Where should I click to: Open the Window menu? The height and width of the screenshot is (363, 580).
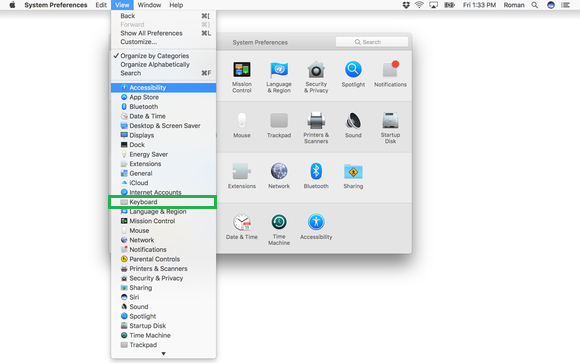149,5
